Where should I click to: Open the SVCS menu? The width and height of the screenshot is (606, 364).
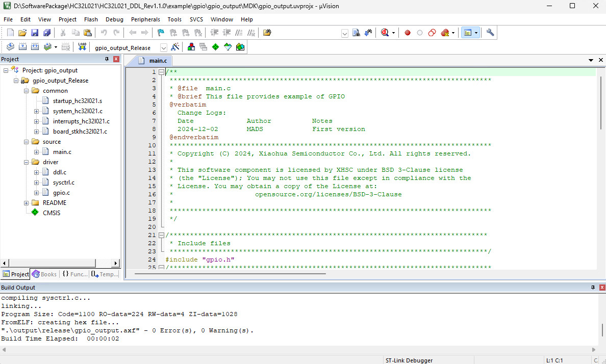[196, 19]
